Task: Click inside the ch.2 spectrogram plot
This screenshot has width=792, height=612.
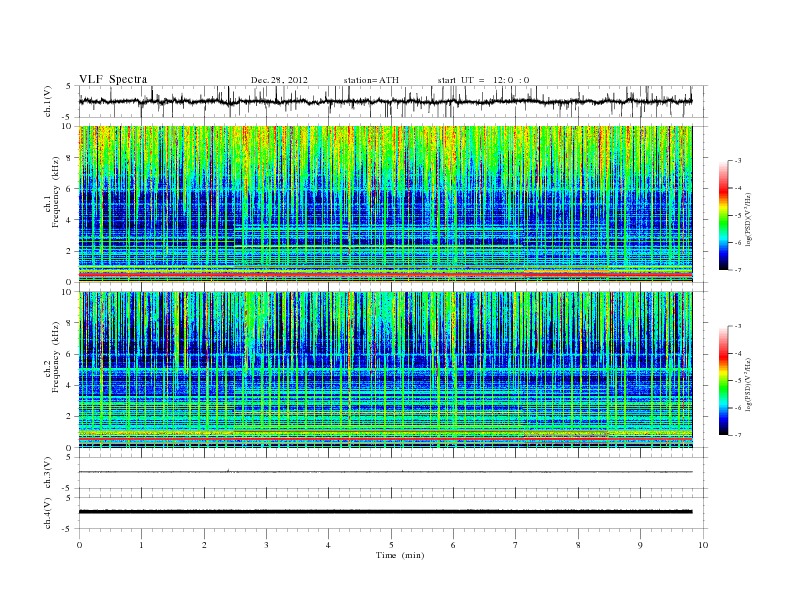Action: tap(385, 370)
